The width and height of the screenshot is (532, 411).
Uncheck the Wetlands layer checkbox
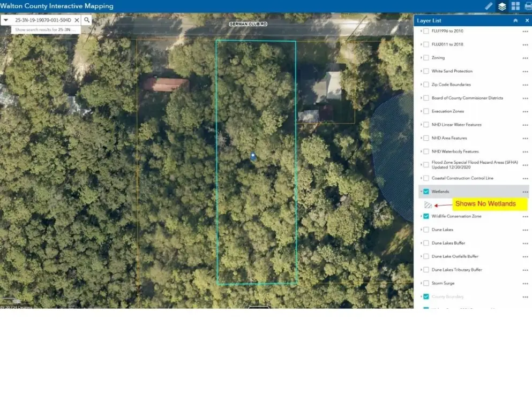426,192
